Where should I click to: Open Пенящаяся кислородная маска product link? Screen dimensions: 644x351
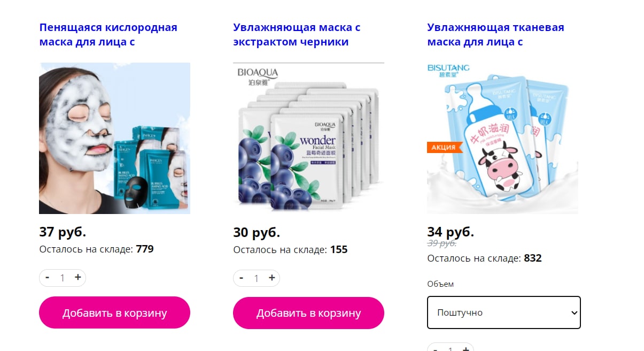(x=108, y=34)
